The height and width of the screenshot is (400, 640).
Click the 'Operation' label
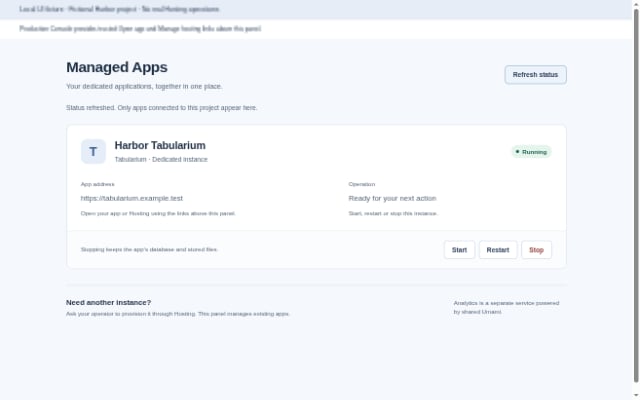(x=362, y=184)
